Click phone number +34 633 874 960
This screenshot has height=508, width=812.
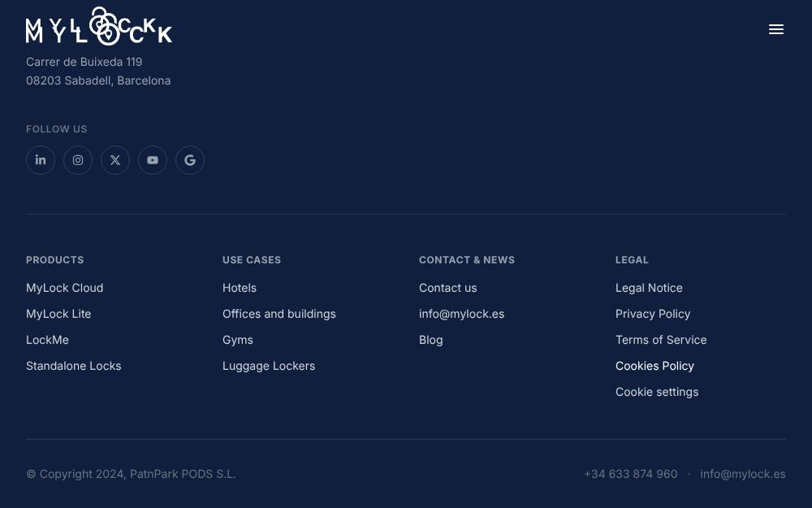[631, 474]
